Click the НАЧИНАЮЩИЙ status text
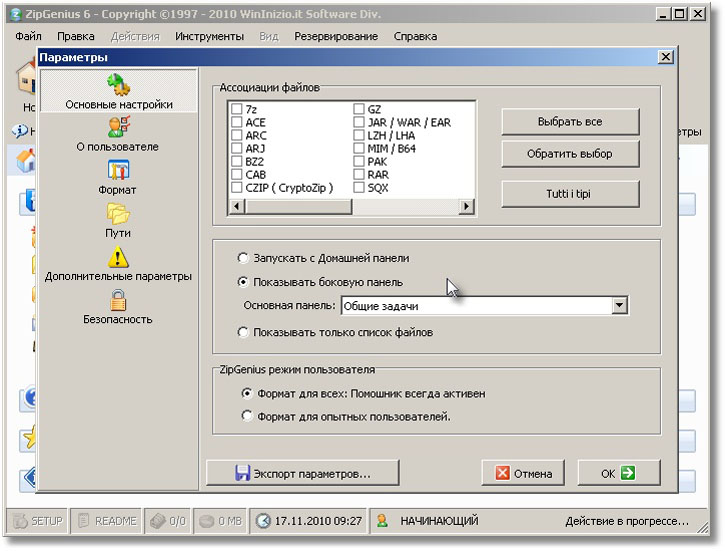Image resolution: width=725 pixels, height=551 pixels. click(439, 521)
